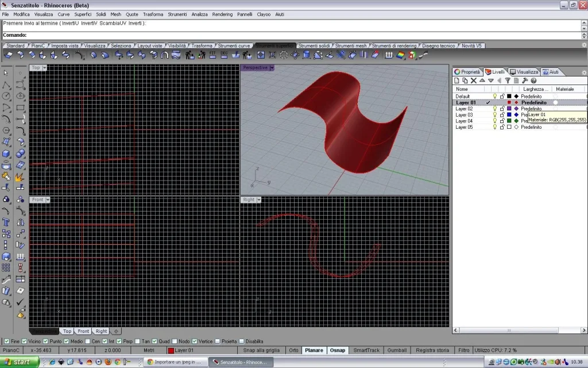Open the File menu
The image size is (588, 368).
coord(5,14)
